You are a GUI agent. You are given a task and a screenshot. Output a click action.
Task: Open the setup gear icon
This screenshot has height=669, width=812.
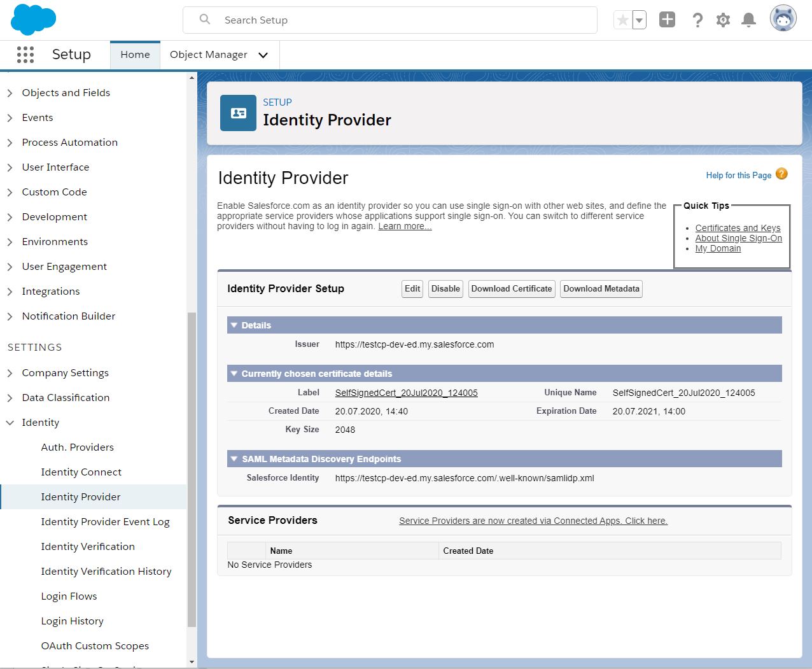coord(723,19)
